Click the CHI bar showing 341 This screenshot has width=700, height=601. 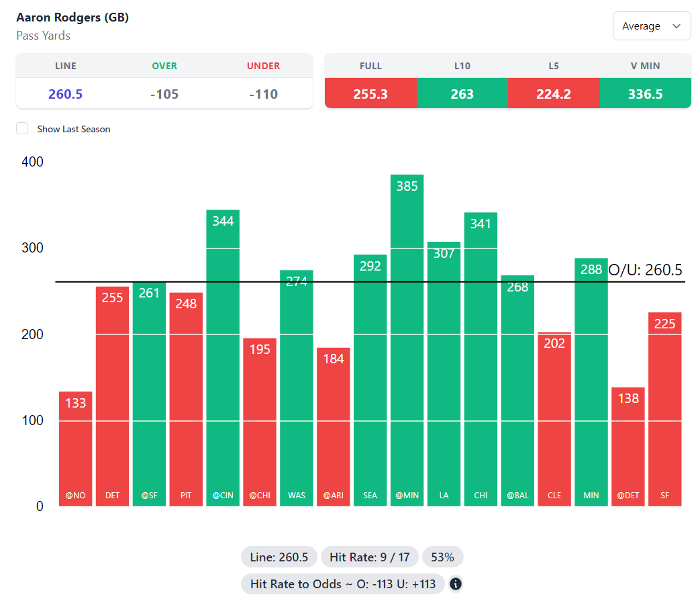pyautogui.click(x=481, y=359)
